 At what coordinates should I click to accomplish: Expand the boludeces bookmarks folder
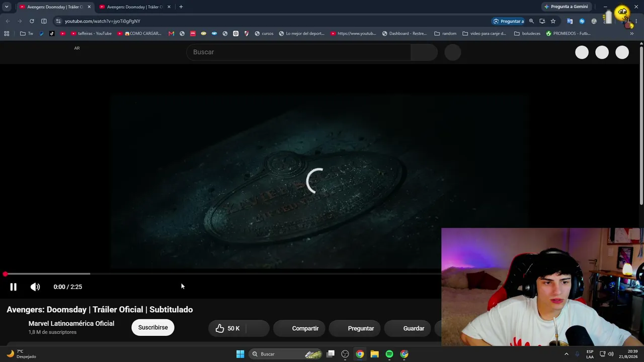(x=527, y=34)
